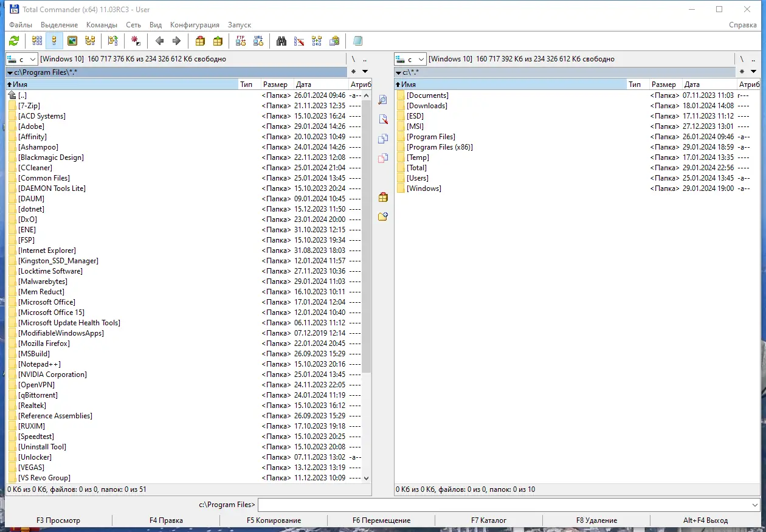Image resolution: width=766 pixels, height=532 pixels.
Task: Click the pack files box icon
Action: [200, 41]
